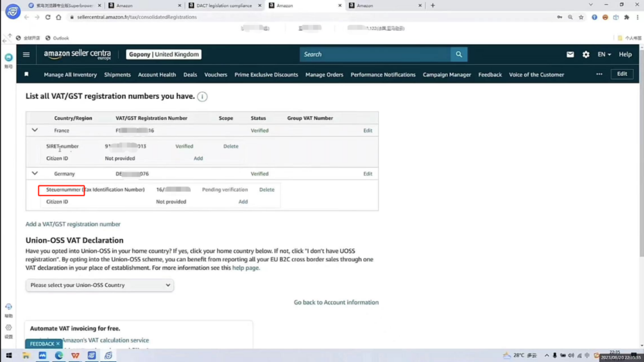Click the left sidebar account icon
This screenshot has height=362, width=644.
tap(8, 57)
